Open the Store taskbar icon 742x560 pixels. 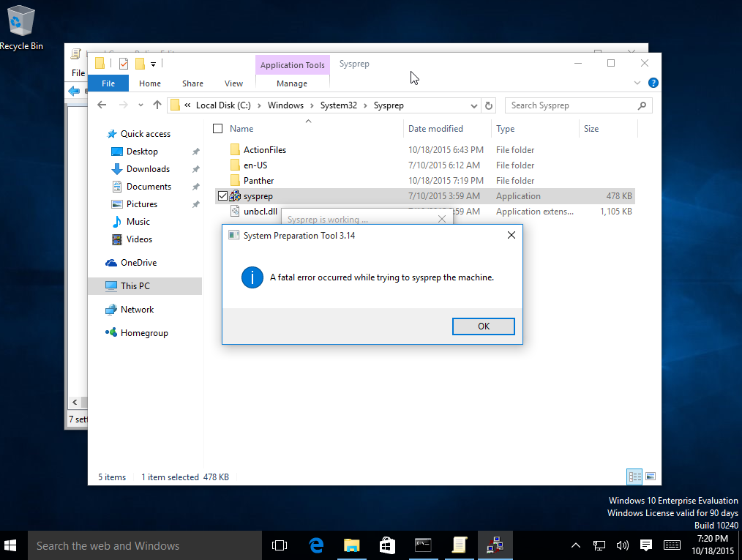[x=387, y=545]
